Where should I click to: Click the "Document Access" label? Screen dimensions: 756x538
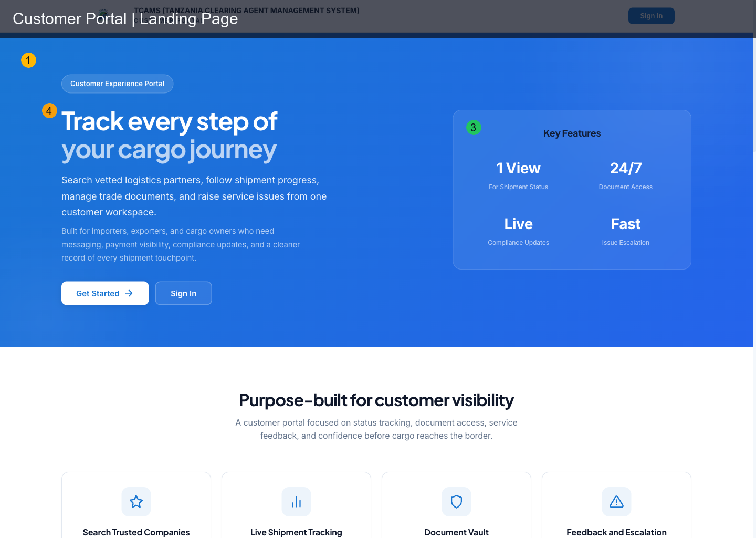point(626,187)
